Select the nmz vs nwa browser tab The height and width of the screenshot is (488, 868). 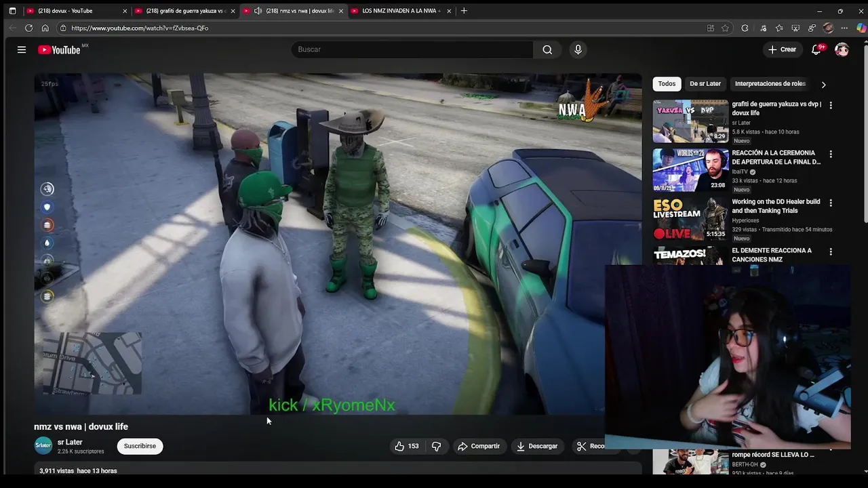(293, 11)
